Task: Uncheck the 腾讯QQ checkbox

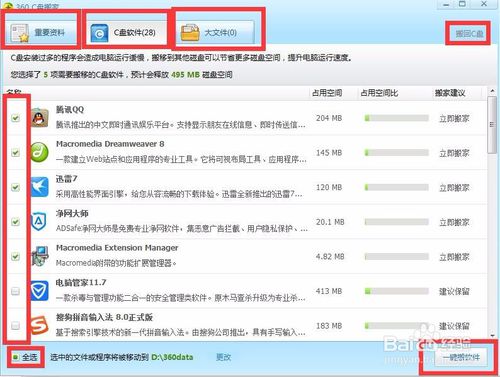Action: point(15,118)
